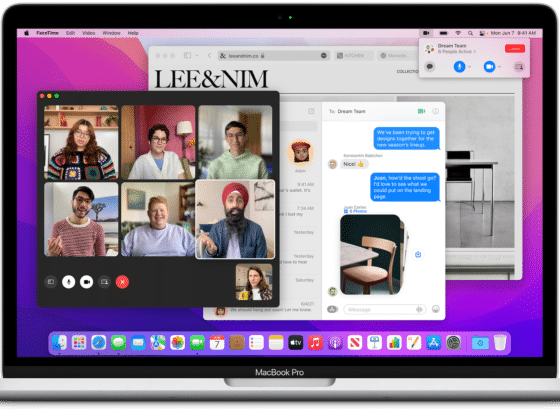The image size is (560, 420).
Task: Open the chair photo stack in Messages
Action: pyautogui.click(x=372, y=255)
